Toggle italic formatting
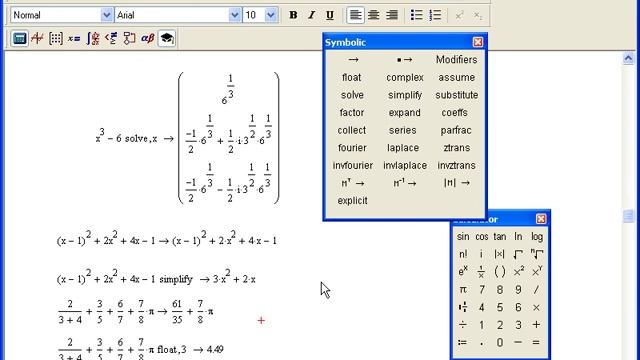640x360 pixels. coord(311,15)
